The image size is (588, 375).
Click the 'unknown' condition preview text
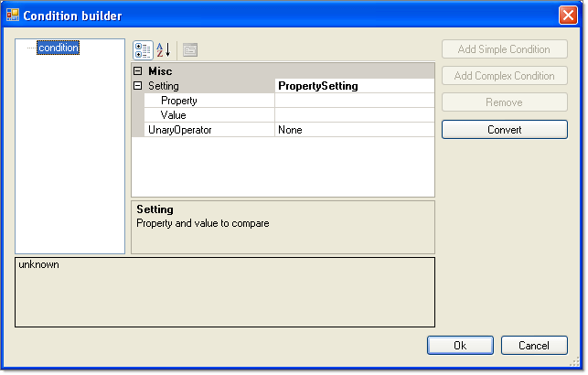(38, 264)
